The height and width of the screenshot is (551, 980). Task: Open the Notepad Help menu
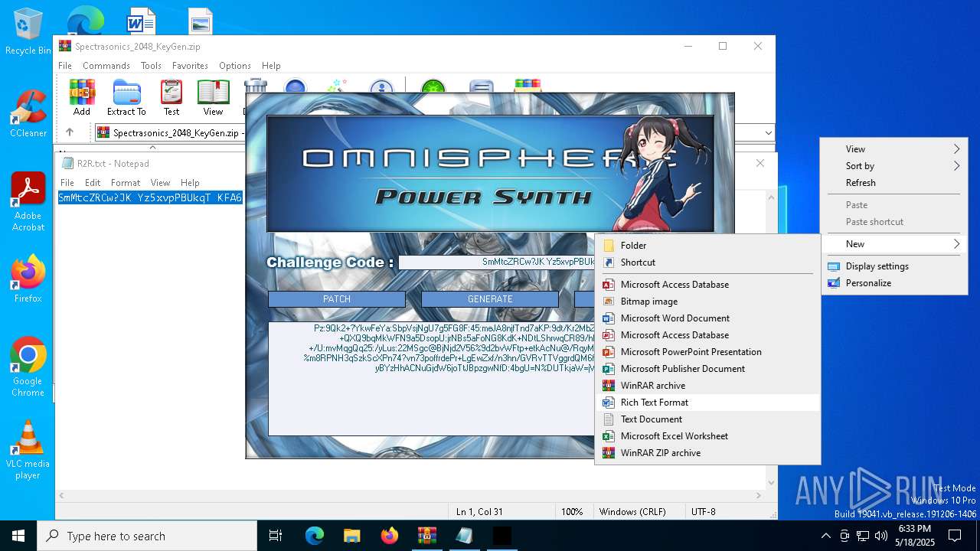(x=190, y=183)
